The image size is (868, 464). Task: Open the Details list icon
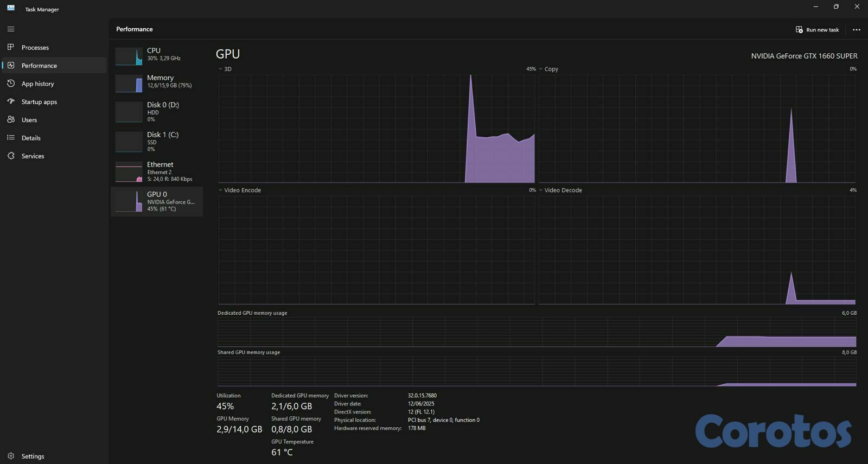coord(11,138)
